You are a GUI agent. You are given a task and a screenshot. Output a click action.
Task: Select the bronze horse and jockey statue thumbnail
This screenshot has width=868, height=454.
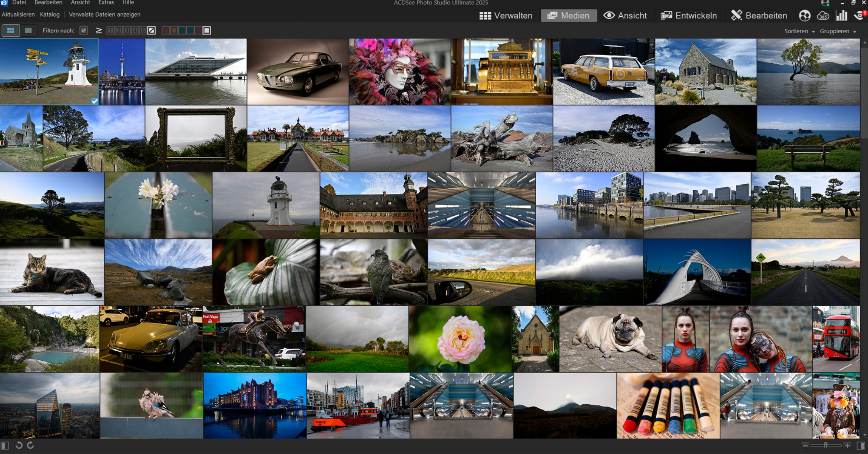[x=254, y=339]
